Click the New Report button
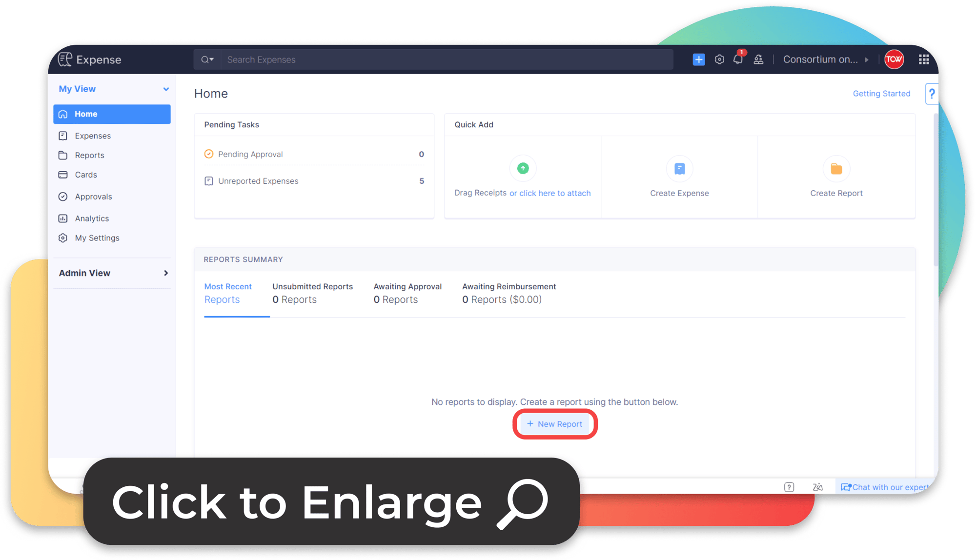Image resolution: width=976 pixels, height=560 pixels. 555,424
